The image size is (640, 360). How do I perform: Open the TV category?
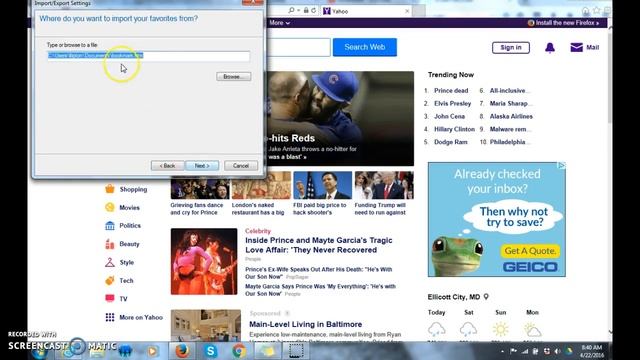(123, 299)
